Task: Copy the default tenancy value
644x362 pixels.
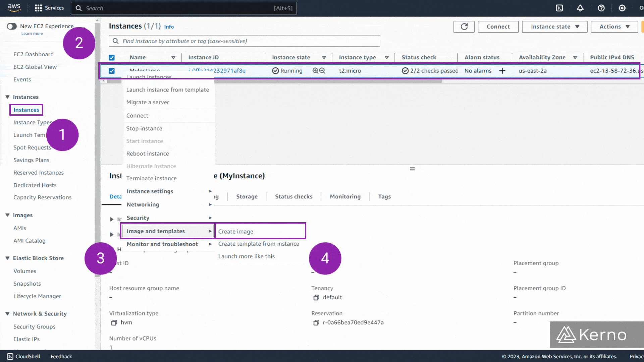Action: (316, 298)
